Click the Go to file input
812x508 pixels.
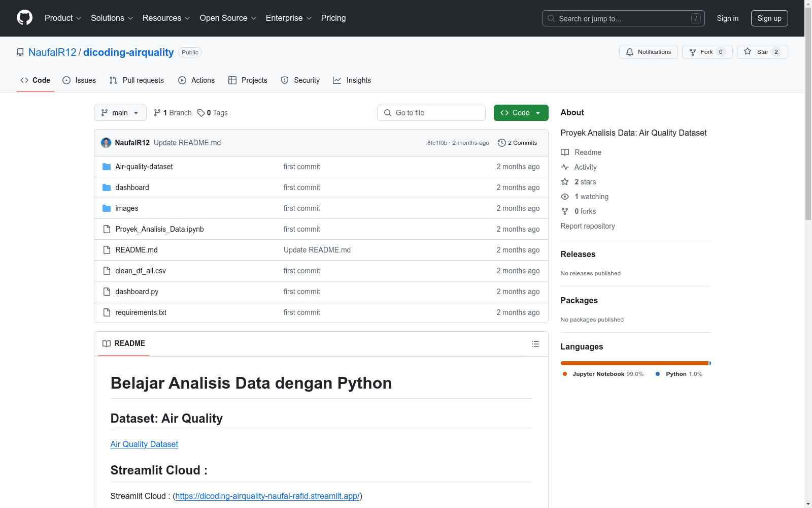tap(431, 113)
